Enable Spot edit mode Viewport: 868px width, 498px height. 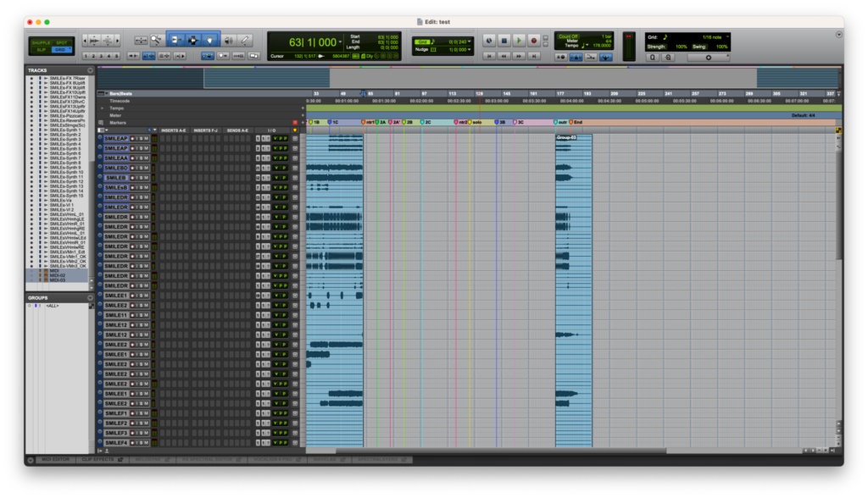(x=61, y=42)
